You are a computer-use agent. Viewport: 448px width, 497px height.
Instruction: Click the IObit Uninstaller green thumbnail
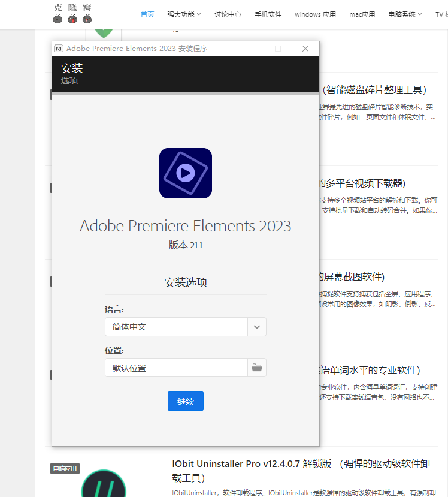pos(104,484)
